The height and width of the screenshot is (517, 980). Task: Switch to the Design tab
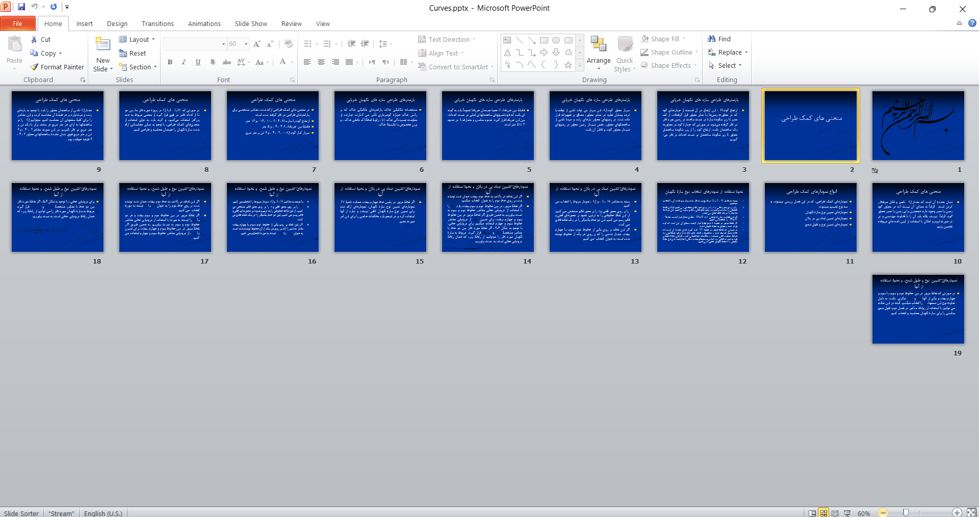(117, 23)
